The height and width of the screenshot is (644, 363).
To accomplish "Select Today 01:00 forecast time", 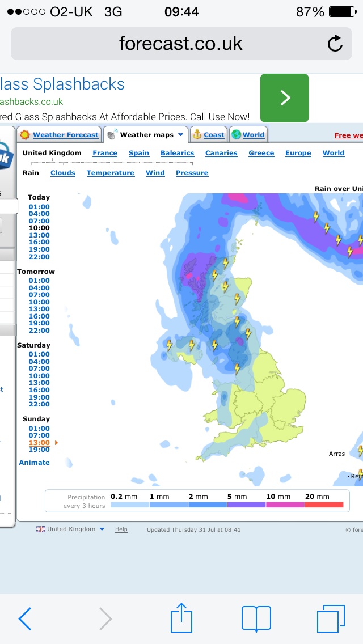I will pyautogui.click(x=39, y=206).
